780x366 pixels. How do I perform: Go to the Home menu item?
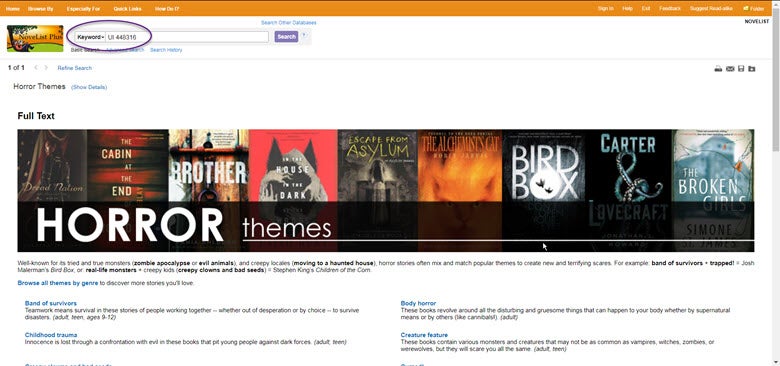click(x=13, y=8)
